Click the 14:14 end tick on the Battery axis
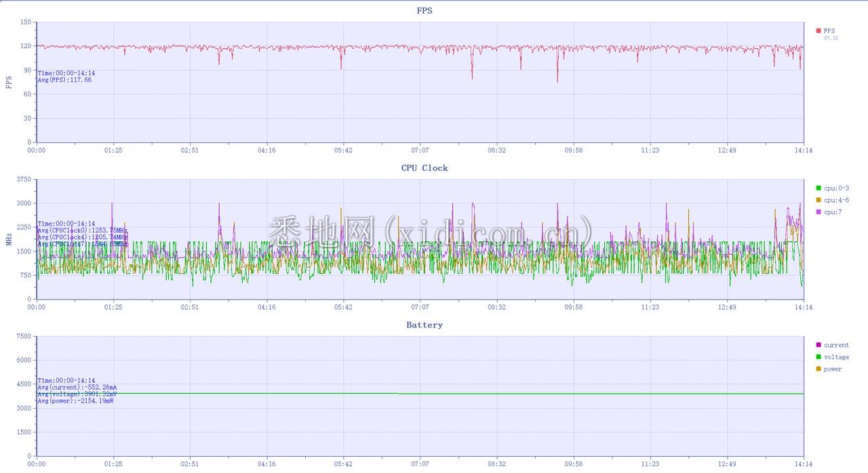Image resolution: width=868 pixels, height=473 pixels. click(x=804, y=465)
